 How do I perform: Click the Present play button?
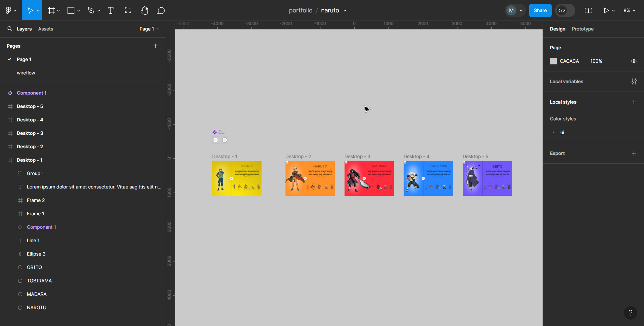click(606, 10)
